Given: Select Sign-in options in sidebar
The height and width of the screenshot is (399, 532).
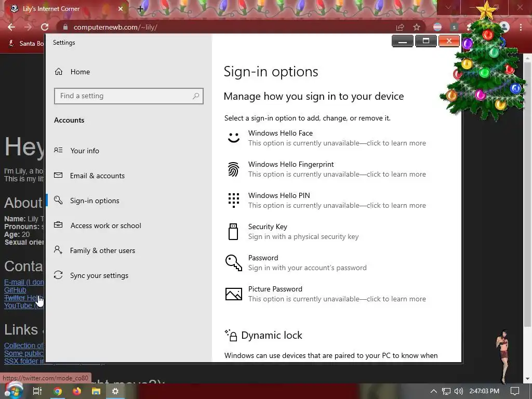Looking at the screenshot, I should pyautogui.click(x=95, y=201).
